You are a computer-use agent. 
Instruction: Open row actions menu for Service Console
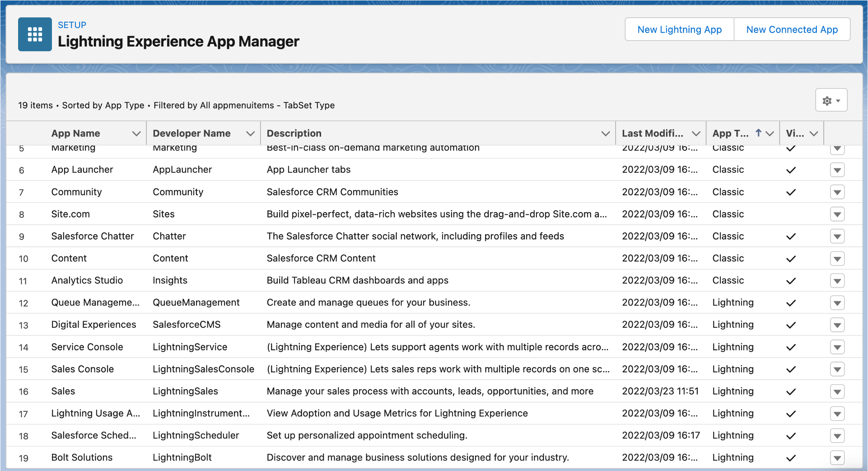click(837, 347)
